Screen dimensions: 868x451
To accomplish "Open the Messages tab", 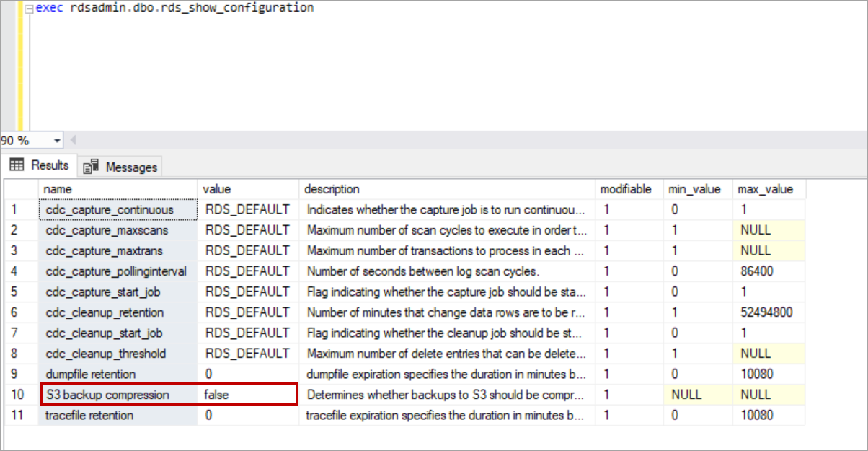I will pyautogui.click(x=121, y=167).
